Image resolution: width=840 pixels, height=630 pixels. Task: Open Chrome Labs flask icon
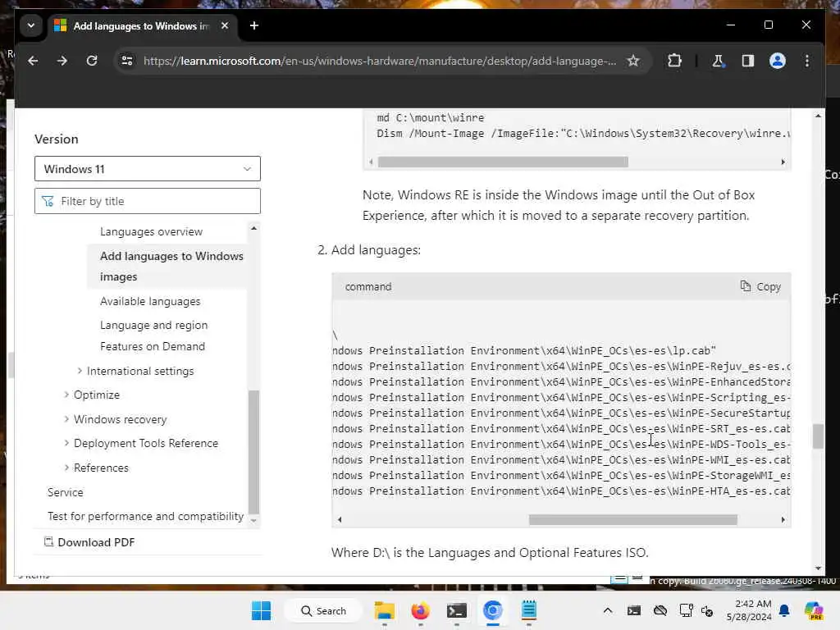(718, 61)
